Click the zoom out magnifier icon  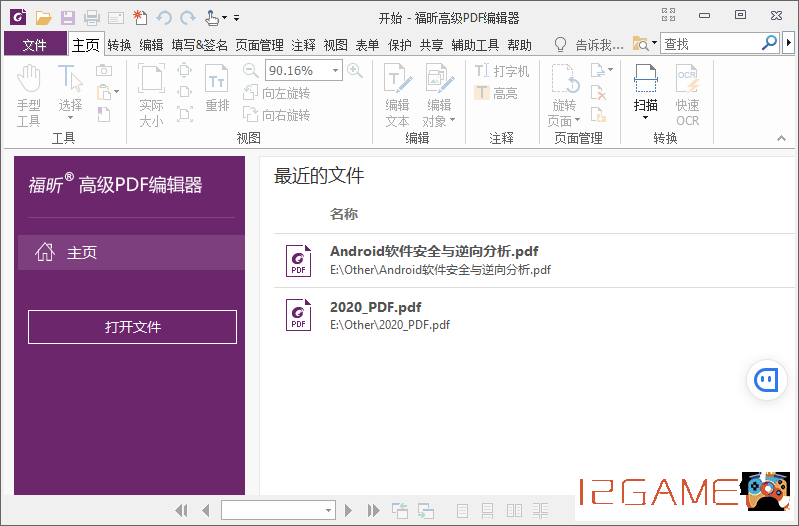point(251,70)
